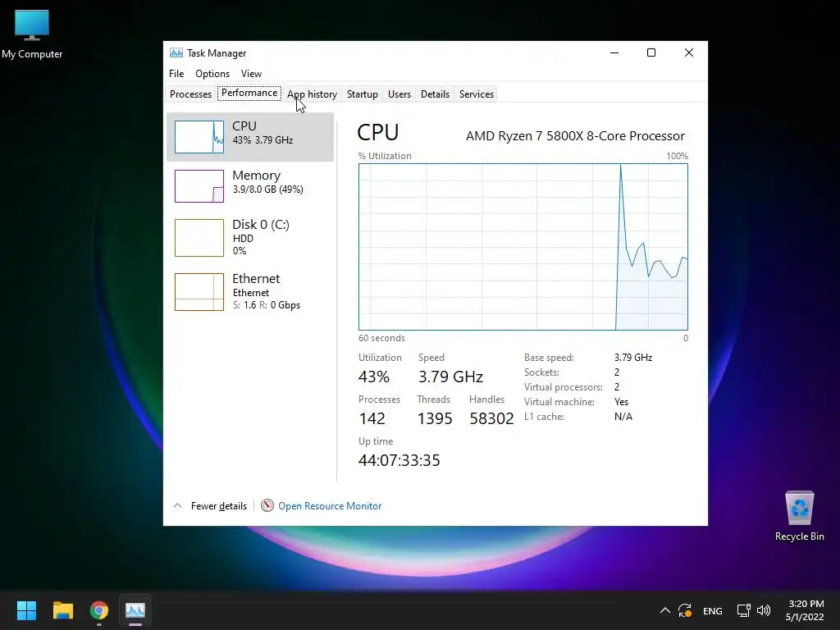Open the Recycle Bin desktop icon
840x630 pixels.
[x=799, y=516]
